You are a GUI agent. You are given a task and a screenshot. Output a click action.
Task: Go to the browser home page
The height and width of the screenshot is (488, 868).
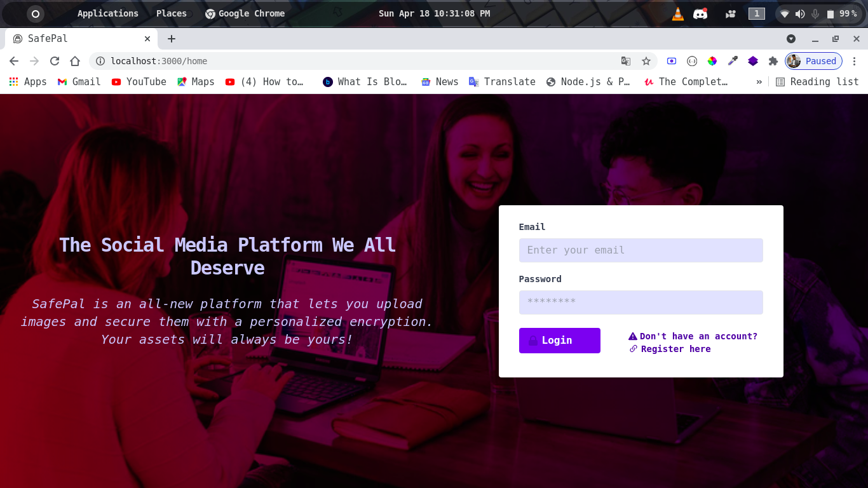(75, 61)
